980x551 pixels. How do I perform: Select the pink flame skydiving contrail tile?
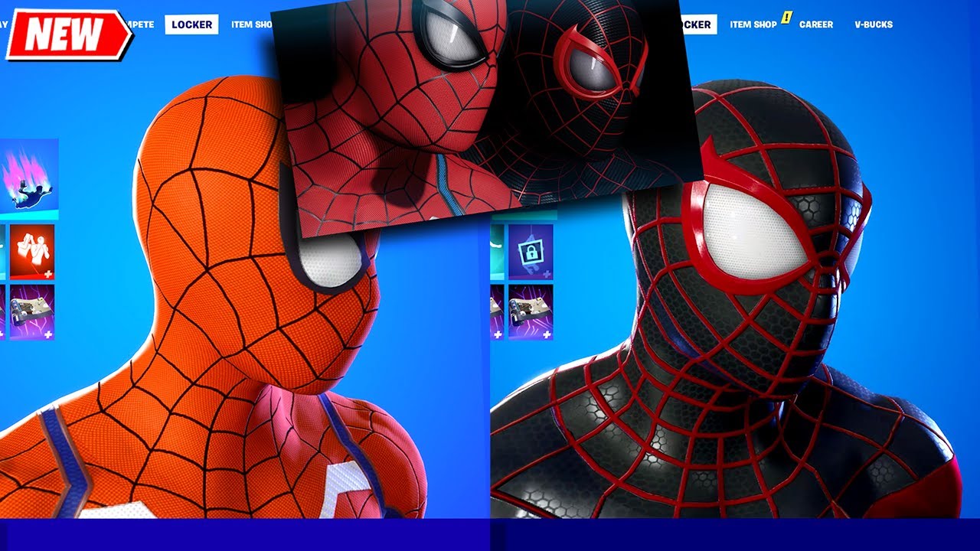pyautogui.click(x=29, y=175)
